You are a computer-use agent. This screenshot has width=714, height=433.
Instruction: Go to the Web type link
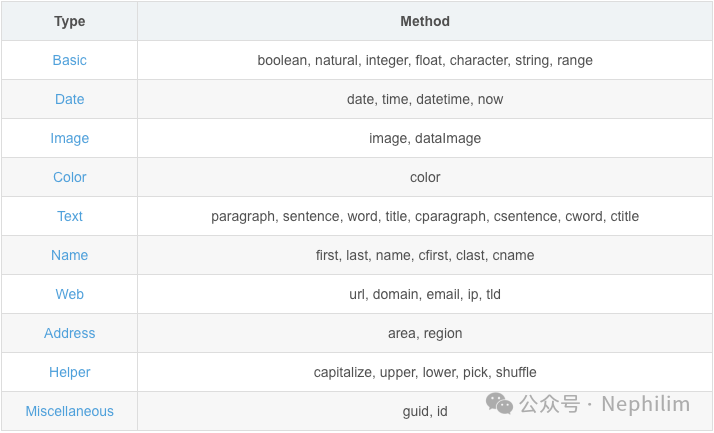70,294
